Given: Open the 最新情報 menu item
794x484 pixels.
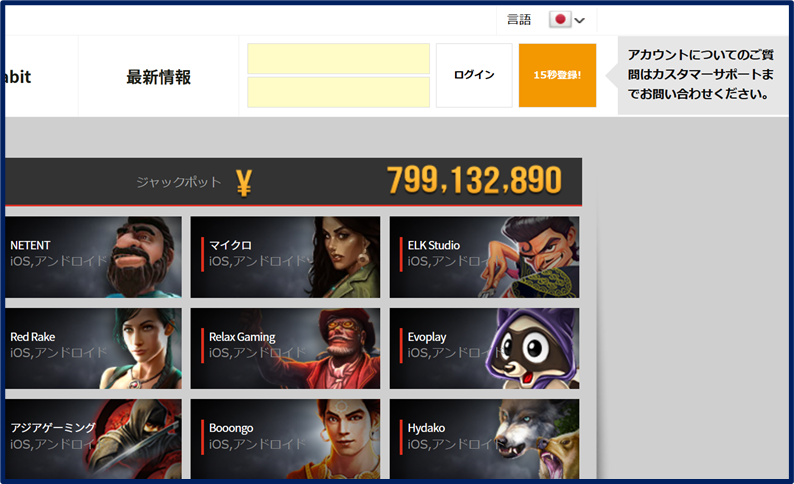Looking at the screenshot, I should pyautogui.click(x=158, y=77).
